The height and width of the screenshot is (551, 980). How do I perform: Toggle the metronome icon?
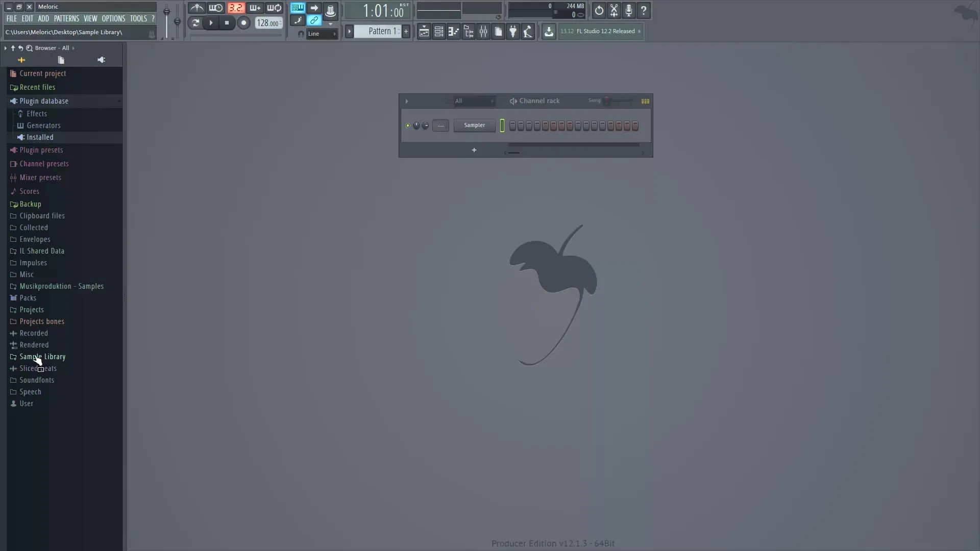[197, 8]
